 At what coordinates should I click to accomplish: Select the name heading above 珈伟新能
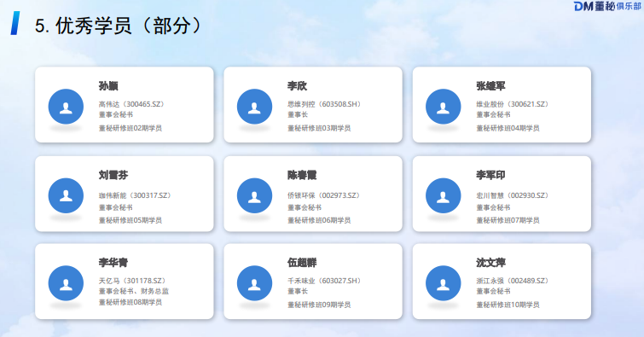[x=113, y=175]
